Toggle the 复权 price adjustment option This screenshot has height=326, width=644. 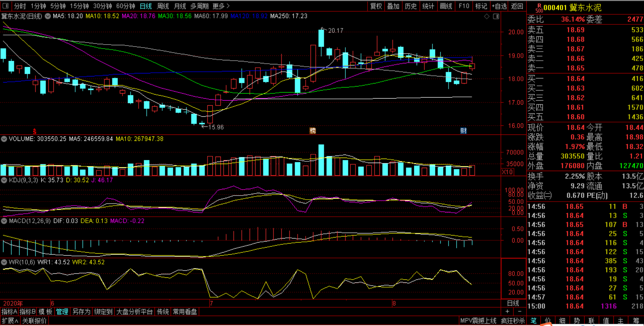click(x=376, y=6)
